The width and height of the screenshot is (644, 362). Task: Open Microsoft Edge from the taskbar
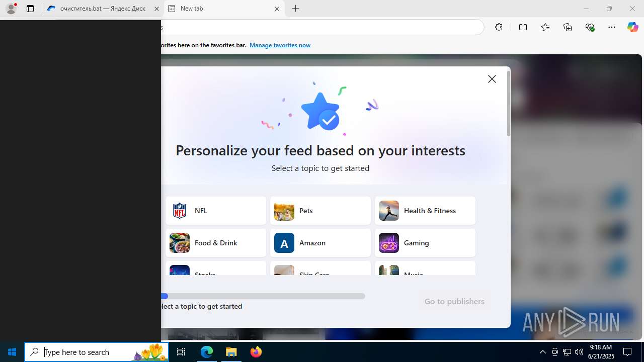(207, 352)
